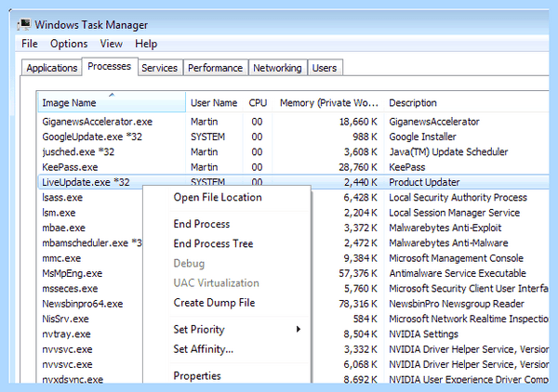Switch to the Applications tab
Image resolution: width=558 pixels, height=392 pixels.
(x=52, y=68)
